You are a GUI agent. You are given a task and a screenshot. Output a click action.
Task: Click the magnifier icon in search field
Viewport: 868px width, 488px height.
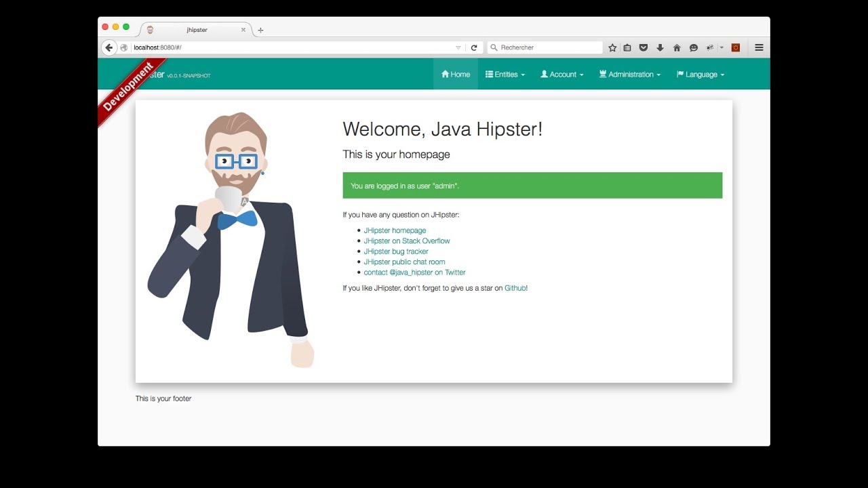[x=494, y=47]
